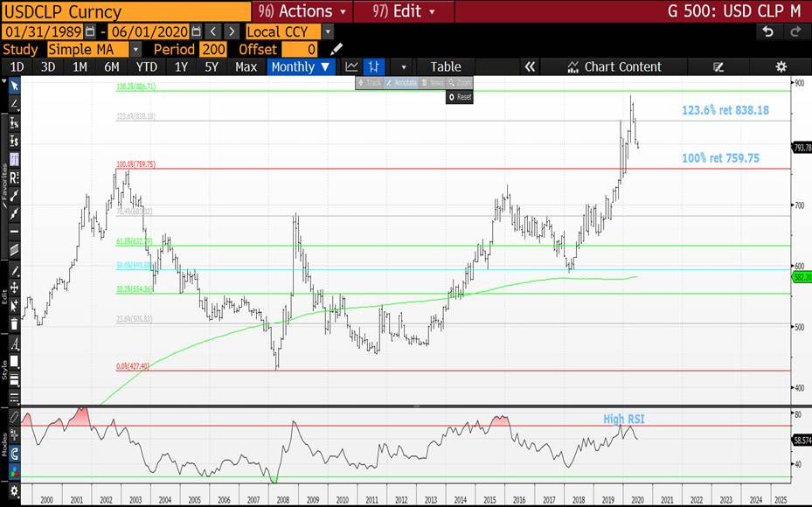The image size is (812, 507).
Task: Open the end date calendar picker
Action: click(197, 32)
